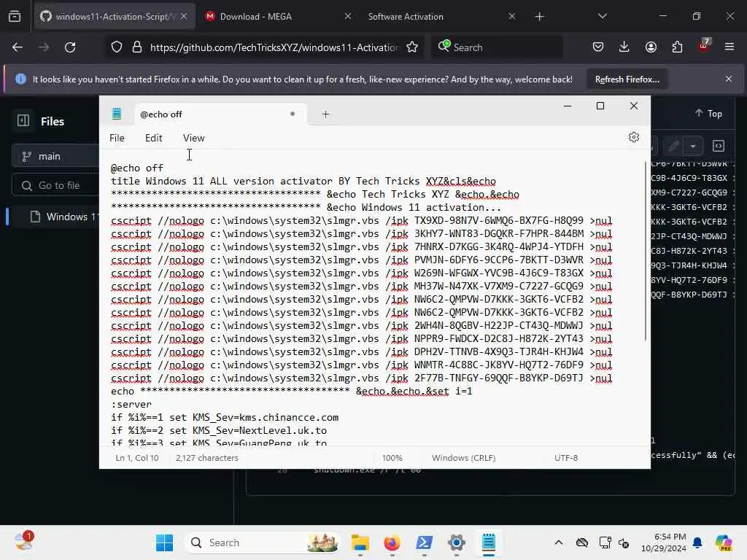Select the @echo off Notepad tab
The height and width of the screenshot is (560, 747).
click(x=219, y=114)
